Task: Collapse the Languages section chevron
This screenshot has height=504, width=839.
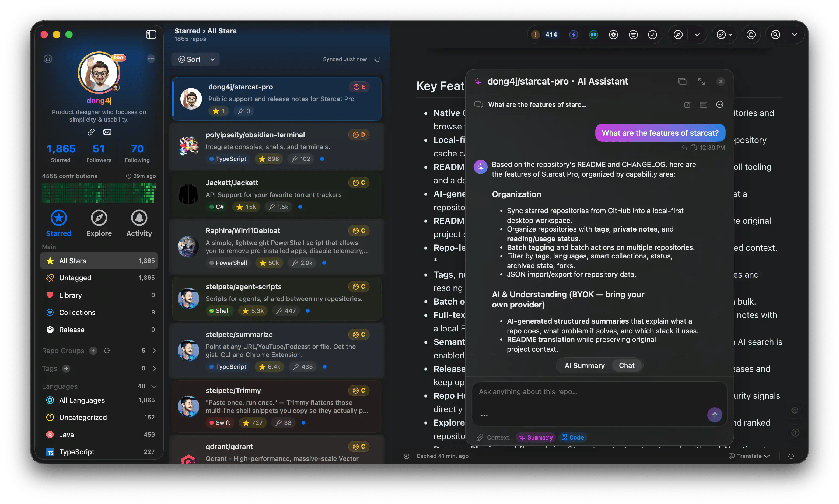Action: coord(154,387)
